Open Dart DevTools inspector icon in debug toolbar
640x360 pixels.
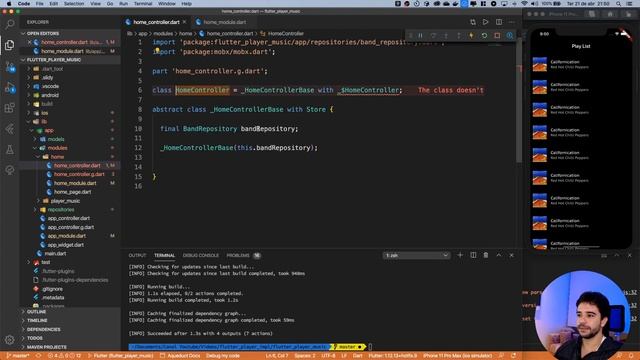[510, 36]
